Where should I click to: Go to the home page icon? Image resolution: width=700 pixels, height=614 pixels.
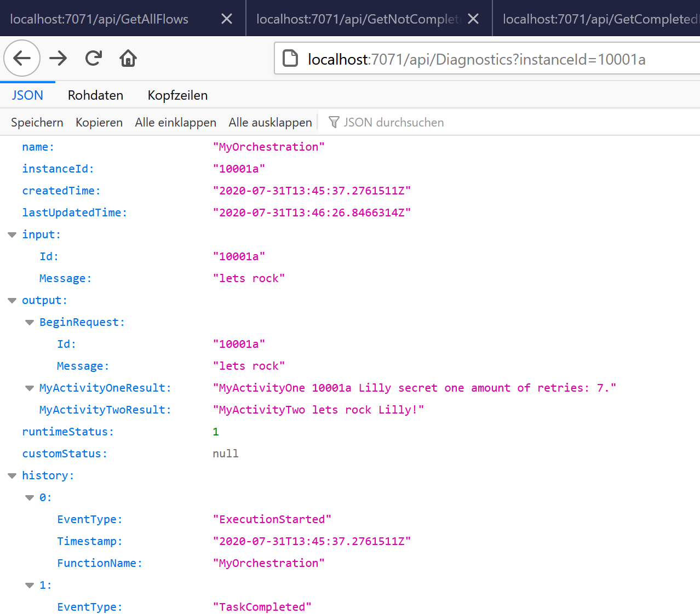pos(128,58)
